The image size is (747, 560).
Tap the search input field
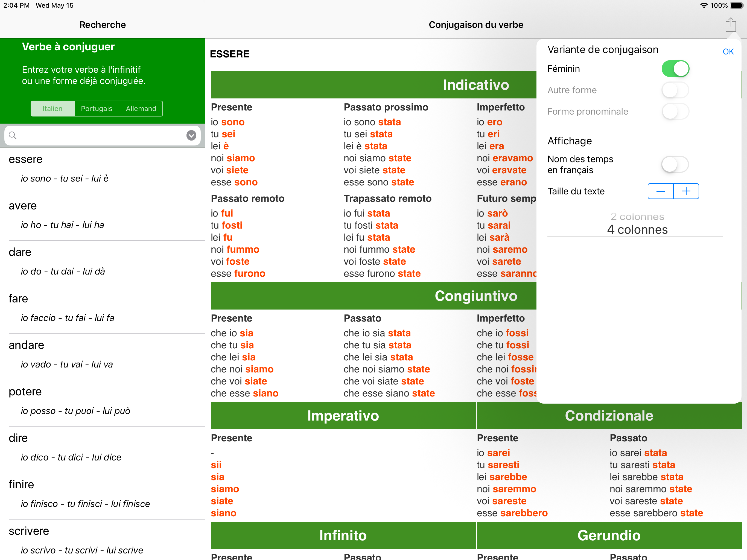point(102,135)
